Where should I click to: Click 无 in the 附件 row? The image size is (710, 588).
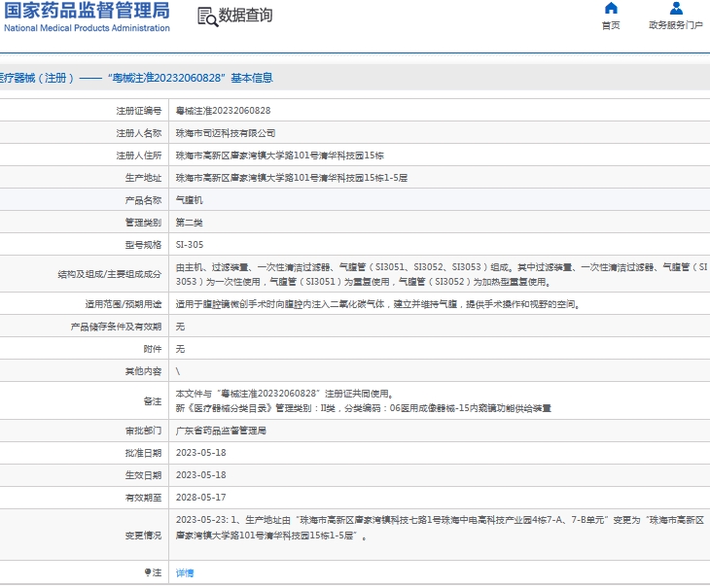coord(180,349)
